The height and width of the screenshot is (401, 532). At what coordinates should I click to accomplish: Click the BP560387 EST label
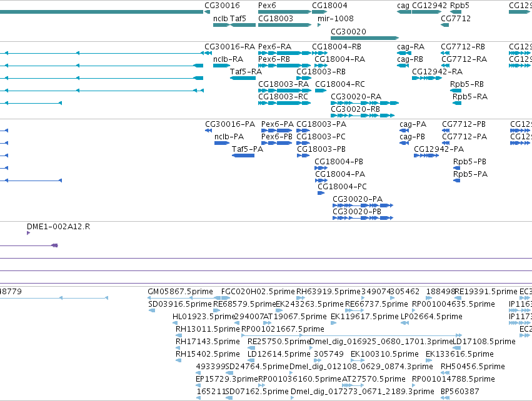(459, 392)
